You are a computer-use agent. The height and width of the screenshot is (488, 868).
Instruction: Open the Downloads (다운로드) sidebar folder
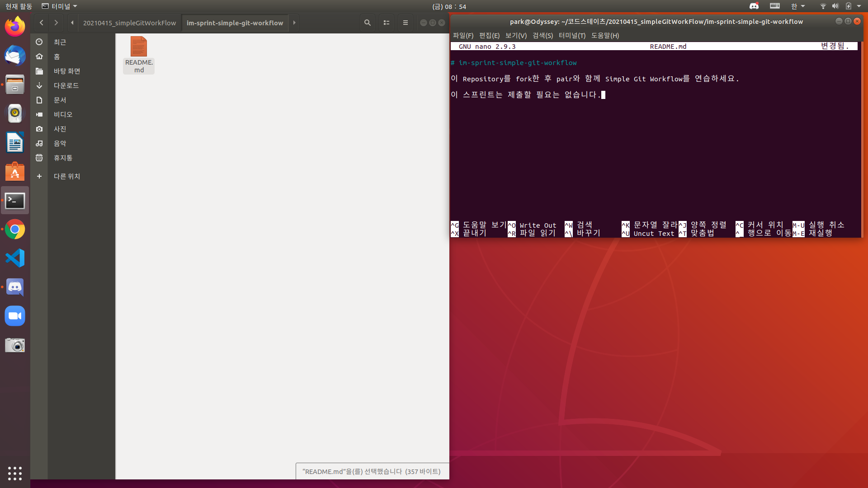[x=66, y=85]
